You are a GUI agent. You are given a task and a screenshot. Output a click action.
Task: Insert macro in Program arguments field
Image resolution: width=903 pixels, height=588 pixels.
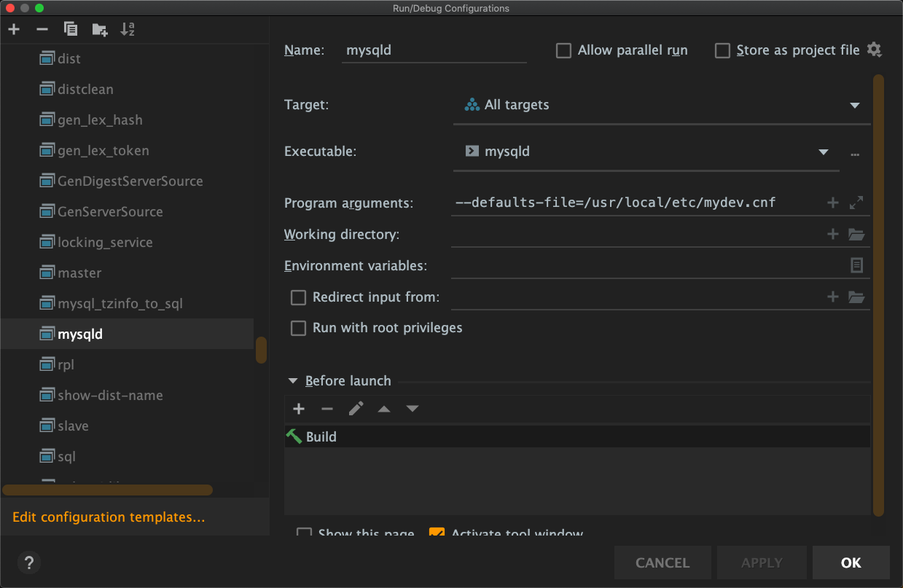click(x=833, y=203)
